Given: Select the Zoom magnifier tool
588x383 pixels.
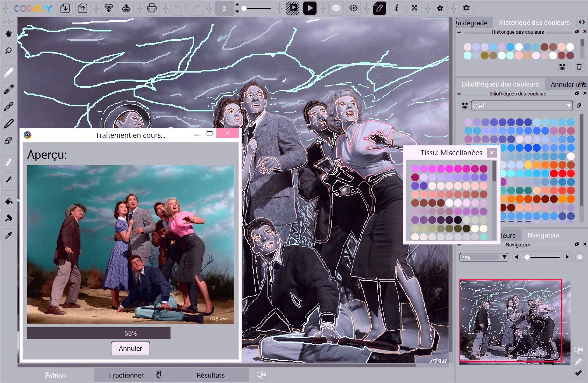Looking at the screenshot, I should tap(9, 51).
